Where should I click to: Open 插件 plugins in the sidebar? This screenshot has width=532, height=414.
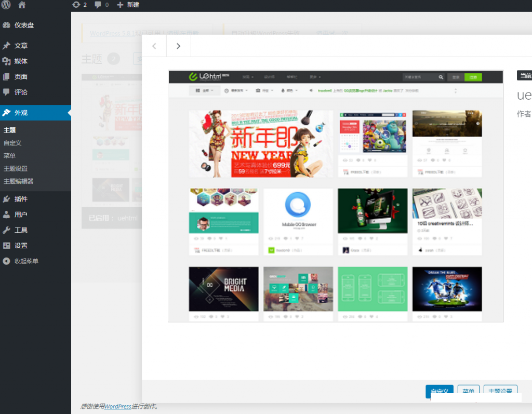(21, 199)
